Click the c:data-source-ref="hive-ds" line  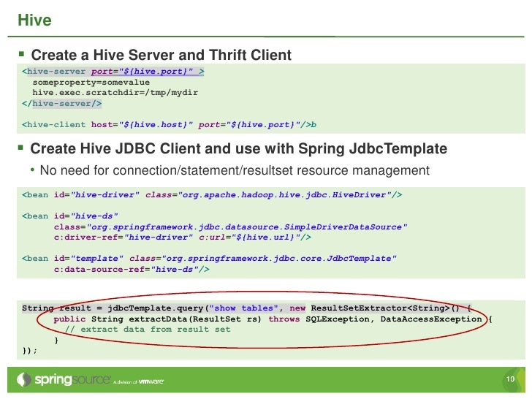pos(132,270)
